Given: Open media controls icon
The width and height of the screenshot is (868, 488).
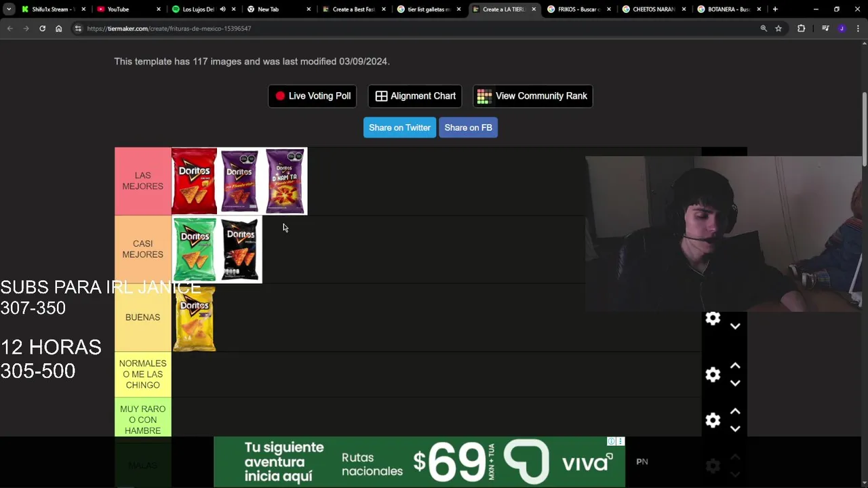Looking at the screenshot, I should 825,28.
